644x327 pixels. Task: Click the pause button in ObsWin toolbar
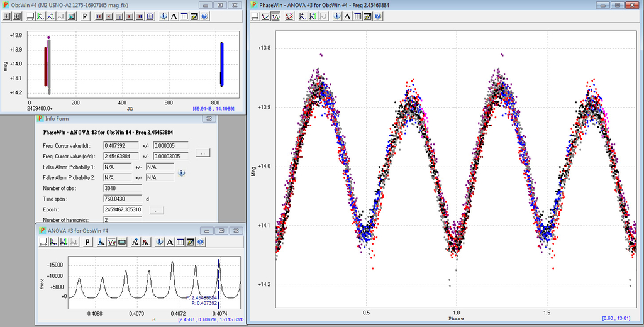119,16
